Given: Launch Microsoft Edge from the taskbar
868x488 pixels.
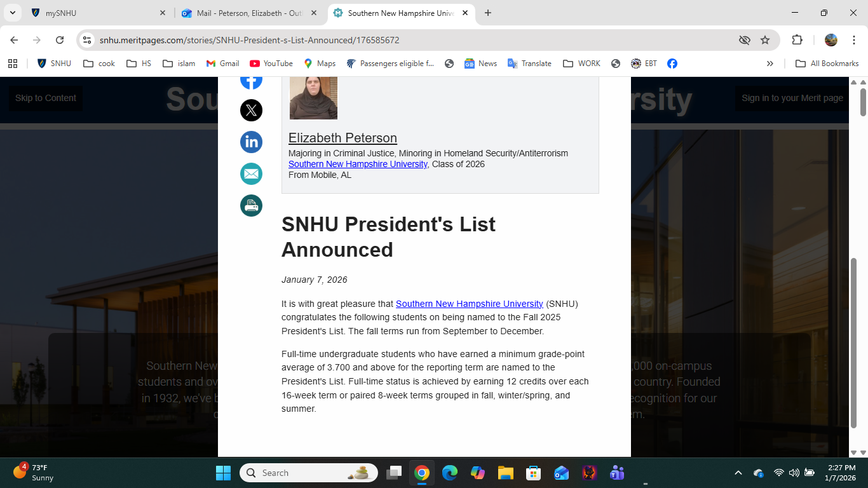Looking at the screenshot, I should (x=450, y=473).
